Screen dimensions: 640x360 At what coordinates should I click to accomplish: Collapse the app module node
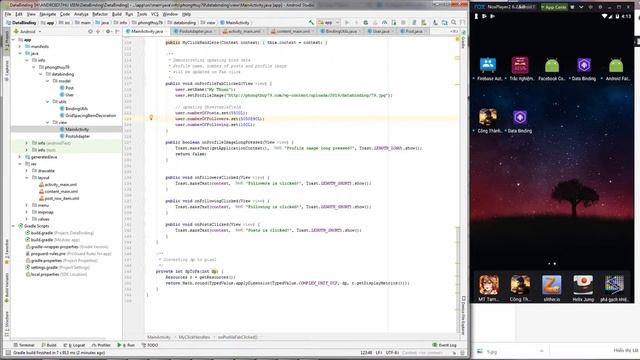point(13,40)
